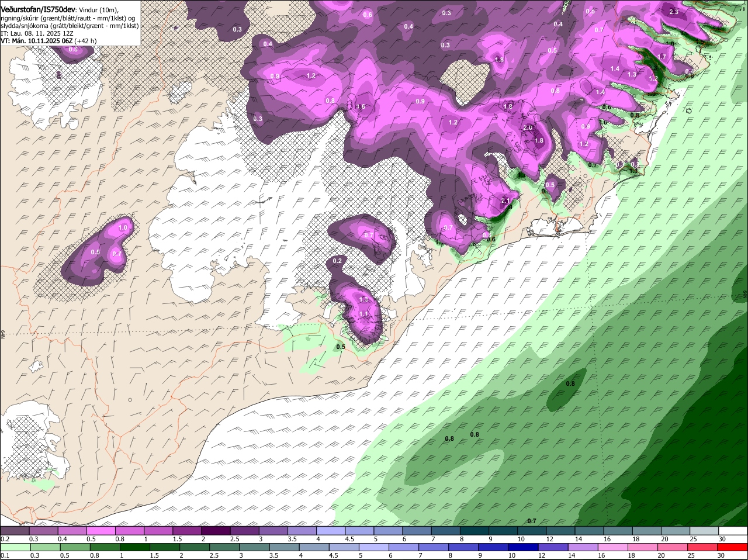
Task: Pick the dark green bottom-row swatch labeled 1
Action: coord(136,547)
